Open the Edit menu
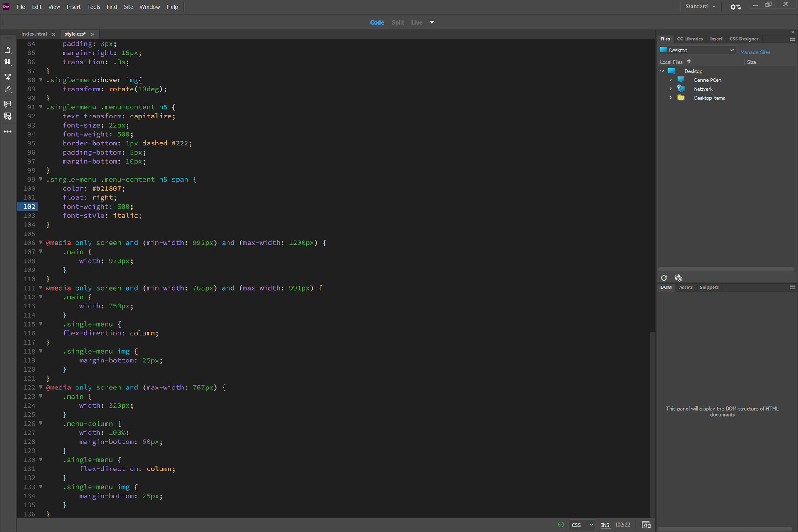The height and width of the screenshot is (532, 798). (x=37, y=7)
